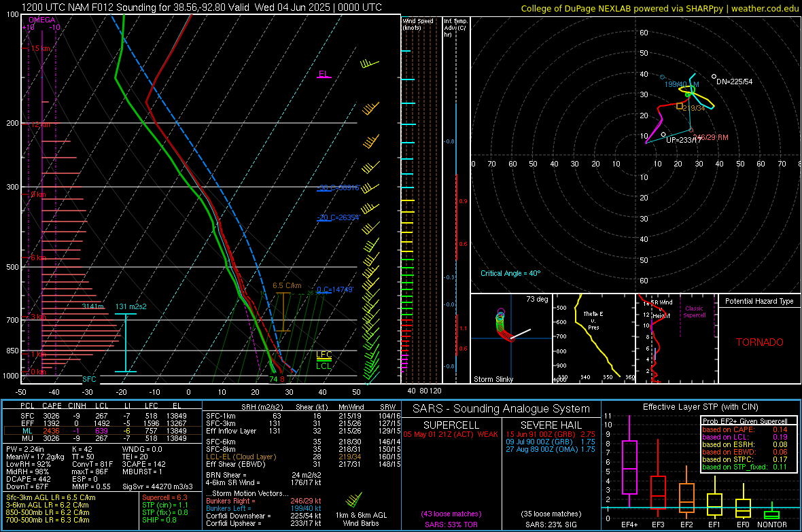802x532 pixels.
Task: Click the orange LCL-EL (Cloud Layer) row
Action: coord(303,457)
